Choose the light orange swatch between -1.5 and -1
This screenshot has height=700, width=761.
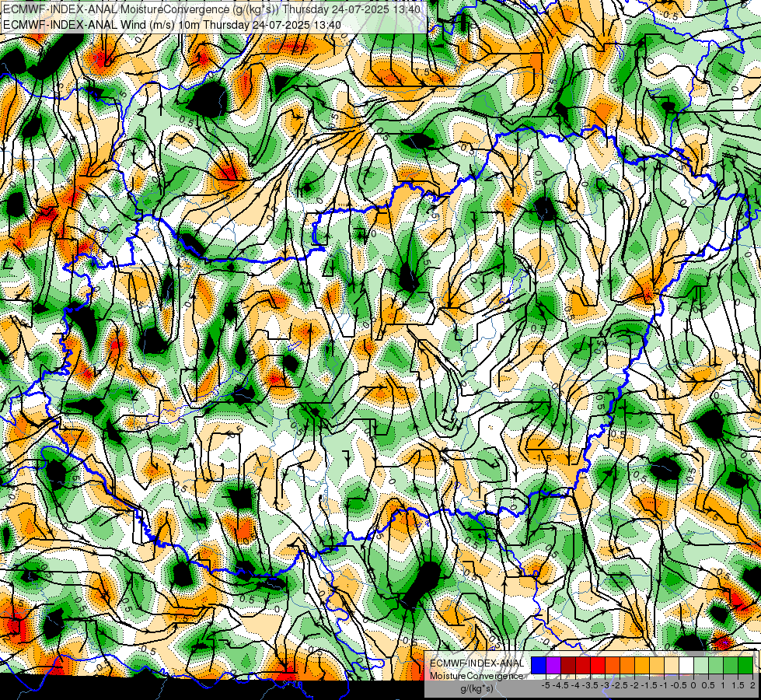[657, 666]
